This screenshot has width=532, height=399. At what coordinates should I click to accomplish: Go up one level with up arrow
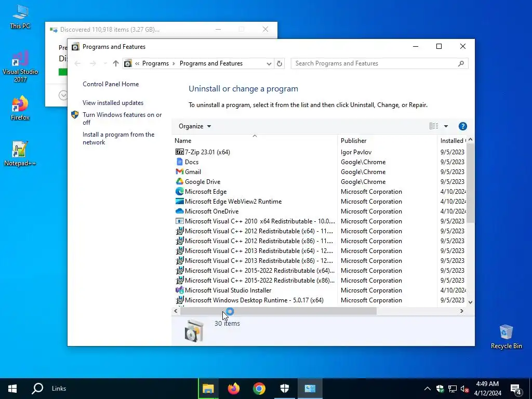coord(116,63)
